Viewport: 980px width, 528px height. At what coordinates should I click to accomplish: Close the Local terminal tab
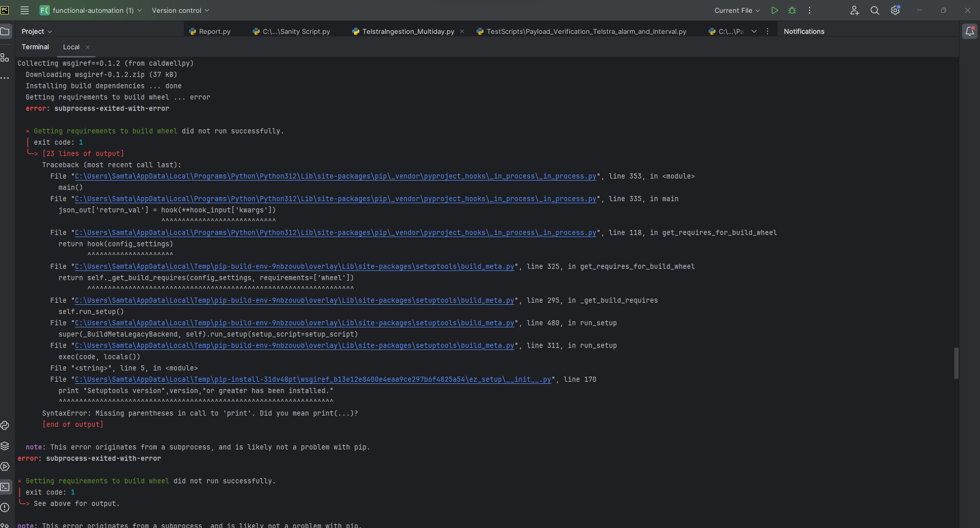[x=88, y=47]
